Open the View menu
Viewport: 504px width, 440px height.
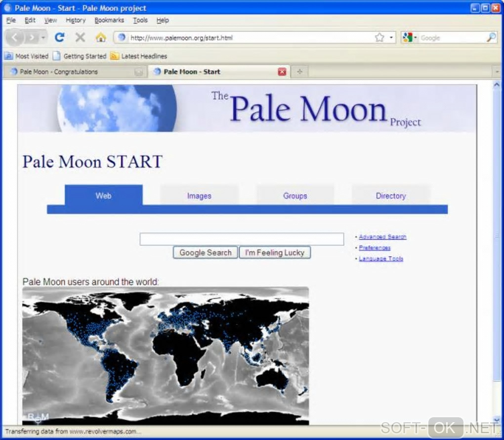50,20
